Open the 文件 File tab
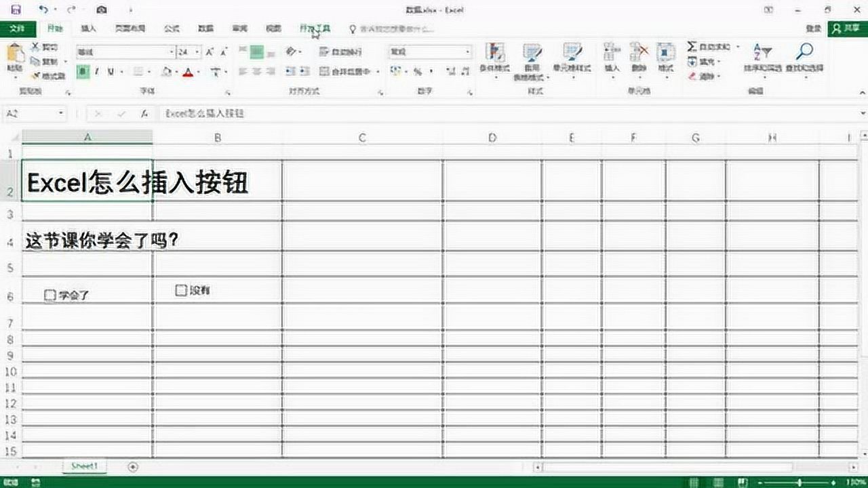 click(18, 28)
